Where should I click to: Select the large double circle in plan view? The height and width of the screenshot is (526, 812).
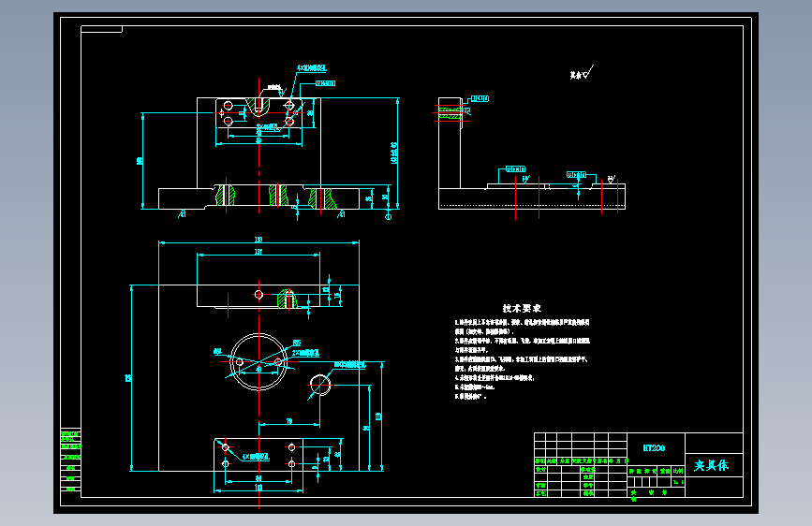[258, 361]
